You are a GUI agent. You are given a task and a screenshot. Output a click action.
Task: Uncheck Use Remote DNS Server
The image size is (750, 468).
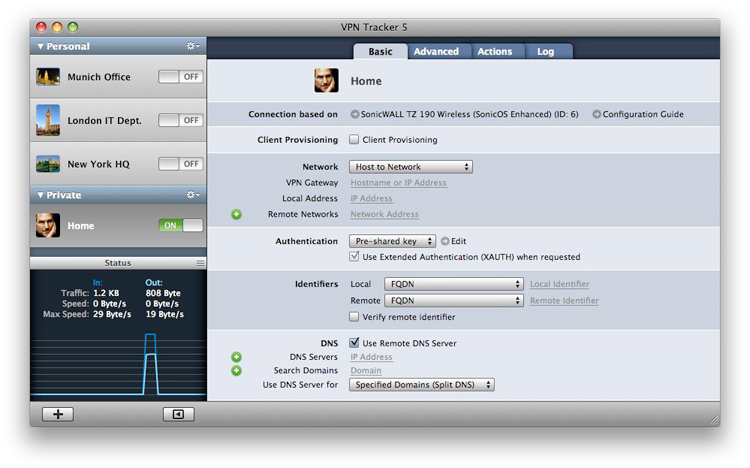coord(354,343)
